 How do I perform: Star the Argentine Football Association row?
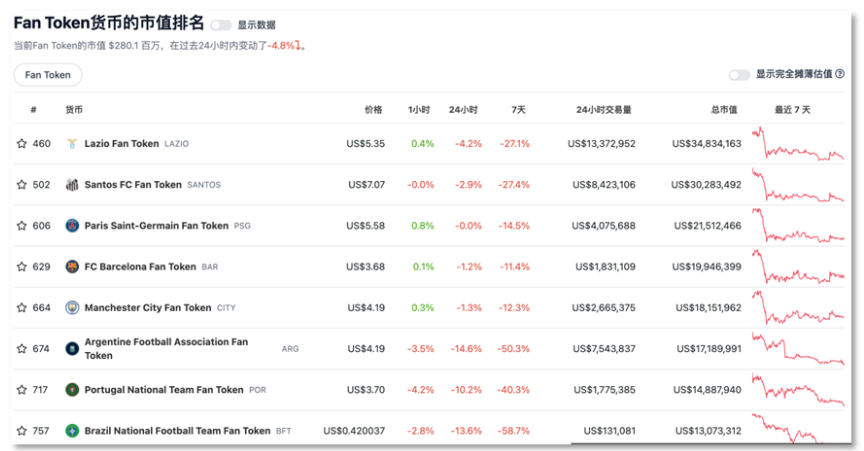(x=21, y=348)
